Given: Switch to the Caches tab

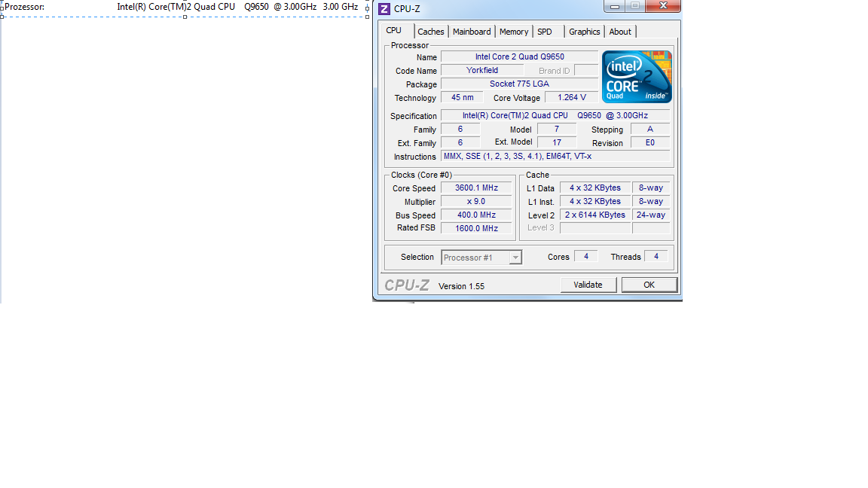Looking at the screenshot, I should [x=430, y=32].
